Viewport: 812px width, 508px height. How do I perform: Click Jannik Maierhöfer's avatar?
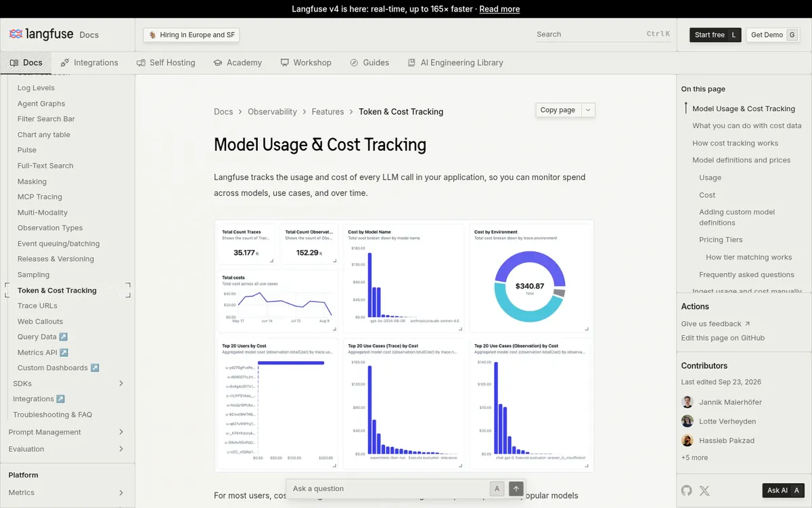click(x=687, y=402)
